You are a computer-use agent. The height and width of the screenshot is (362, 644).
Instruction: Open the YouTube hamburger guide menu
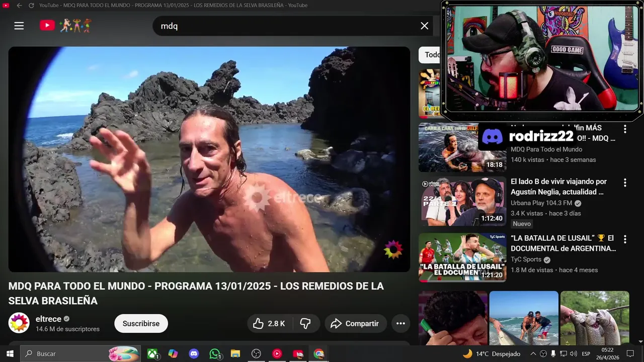(x=19, y=26)
